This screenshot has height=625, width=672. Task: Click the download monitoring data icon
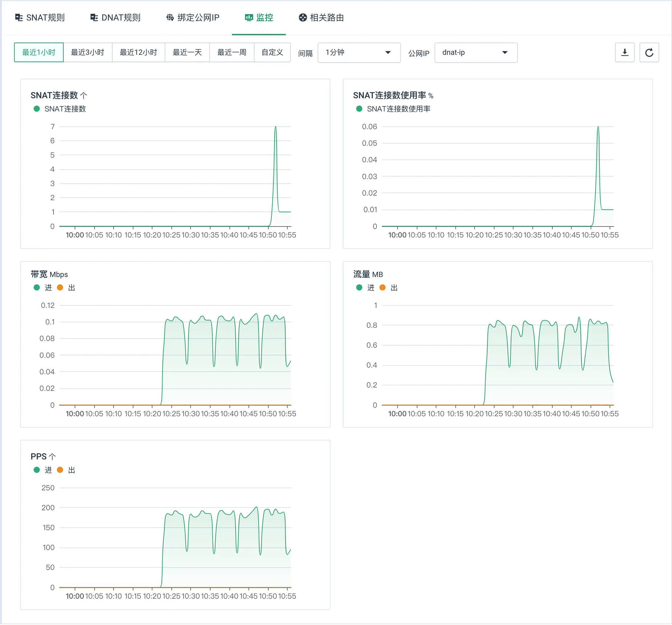[624, 52]
